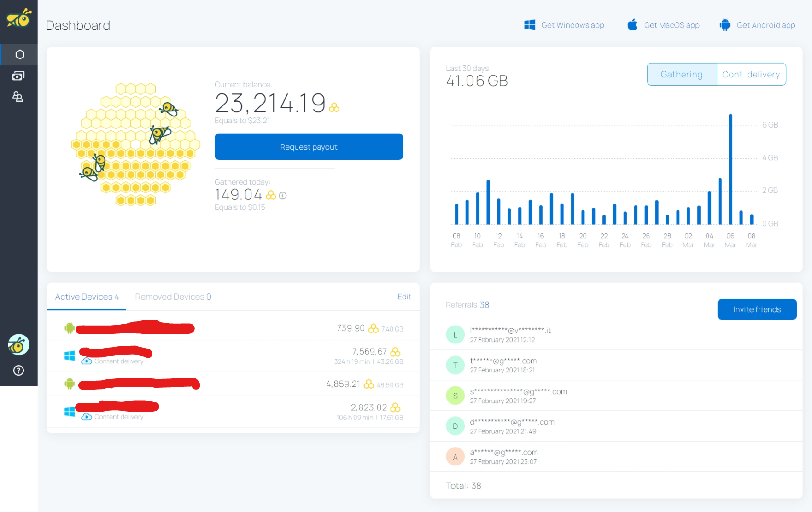Image resolution: width=812 pixels, height=512 pixels.
Task: Click the 106 h 09 min usage text
Action: pos(355,418)
